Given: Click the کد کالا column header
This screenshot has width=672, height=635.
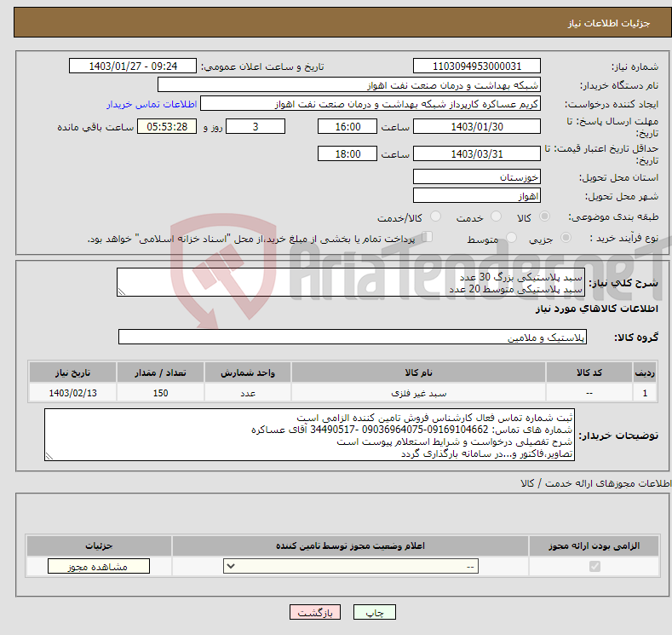Looking at the screenshot, I should [589, 372].
